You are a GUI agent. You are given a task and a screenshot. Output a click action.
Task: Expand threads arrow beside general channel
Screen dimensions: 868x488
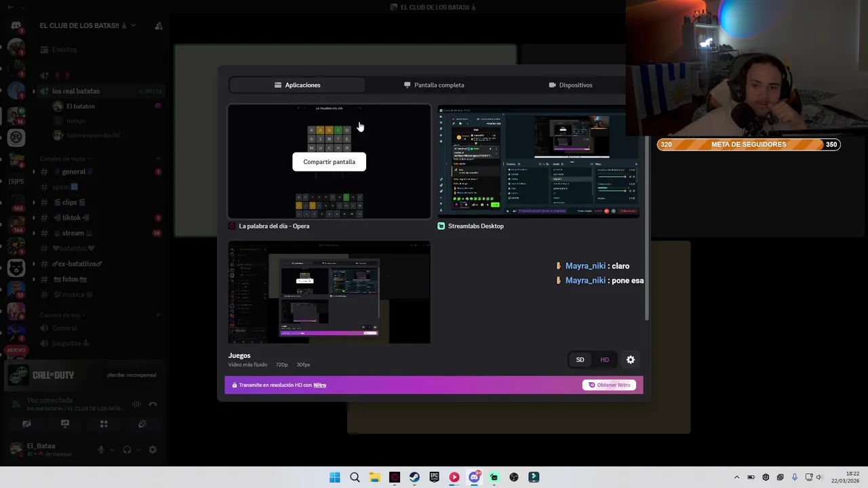34,171
